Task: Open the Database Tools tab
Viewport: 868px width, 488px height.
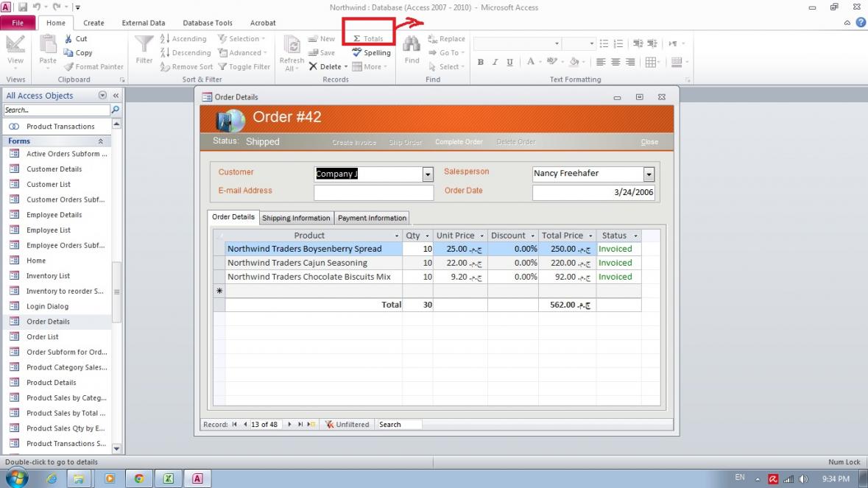Action: (x=208, y=23)
